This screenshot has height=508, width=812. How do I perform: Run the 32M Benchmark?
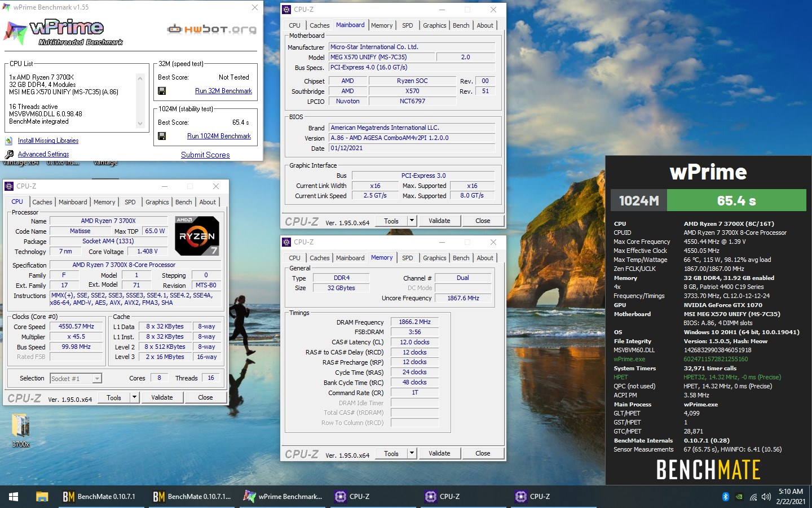(x=223, y=91)
